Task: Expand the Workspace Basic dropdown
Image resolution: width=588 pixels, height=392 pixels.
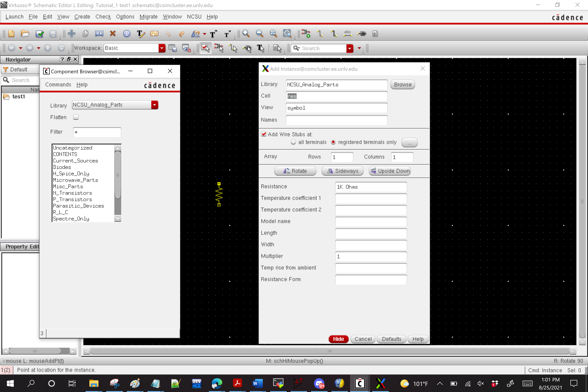Action: click(162, 48)
